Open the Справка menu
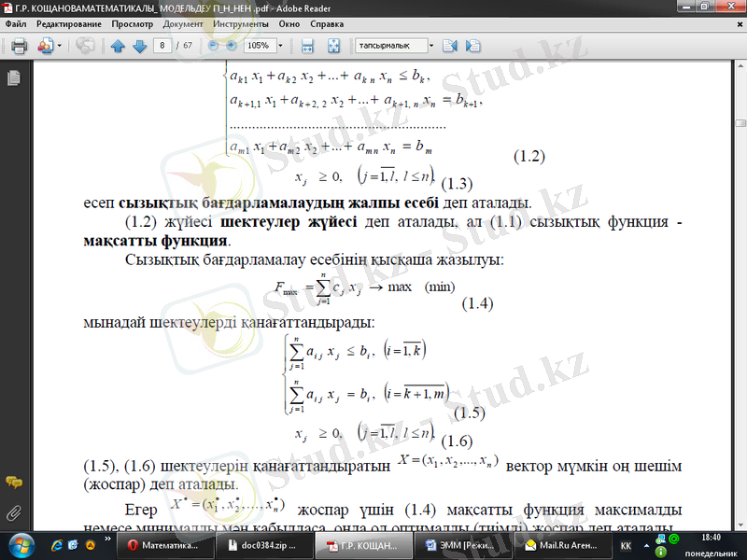The width and height of the screenshot is (747, 560). [327, 24]
